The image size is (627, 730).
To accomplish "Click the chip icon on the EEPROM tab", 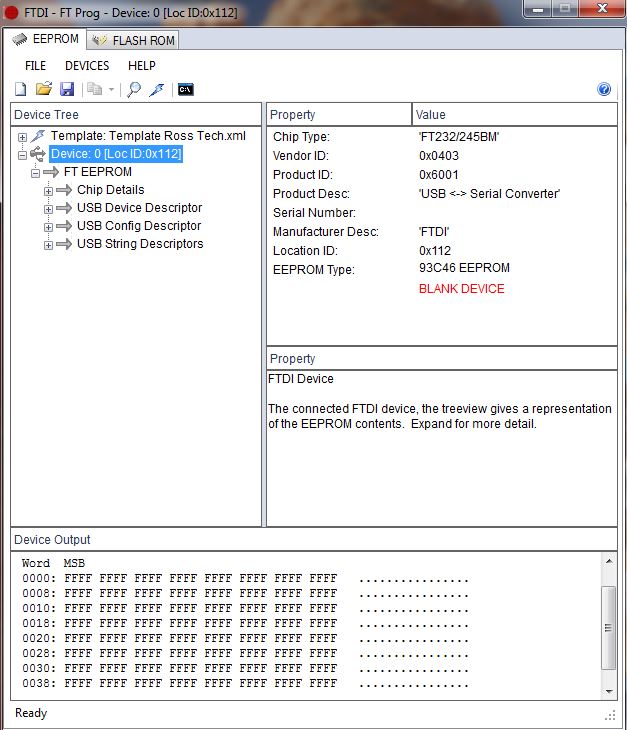I will (20, 40).
